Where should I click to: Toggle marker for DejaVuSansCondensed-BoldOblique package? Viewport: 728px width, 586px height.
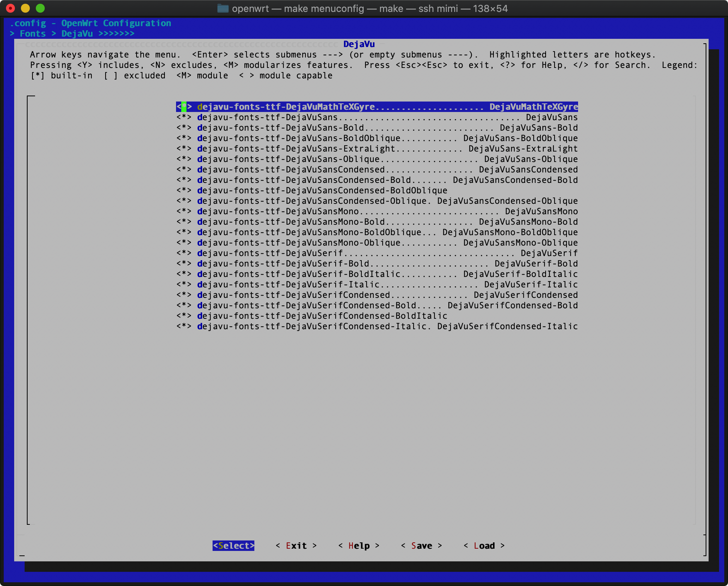click(184, 190)
